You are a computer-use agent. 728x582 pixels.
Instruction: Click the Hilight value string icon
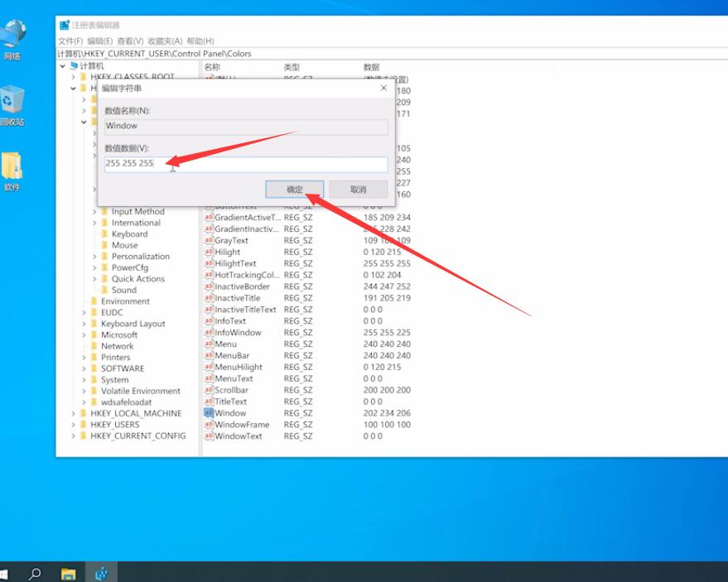(x=209, y=252)
